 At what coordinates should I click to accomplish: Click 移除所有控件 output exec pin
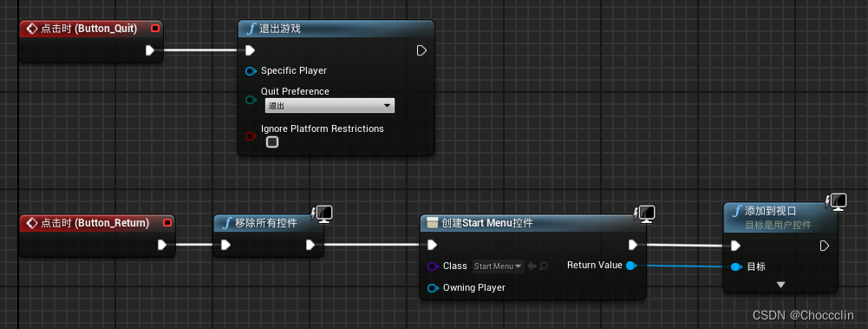pyautogui.click(x=310, y=245)
